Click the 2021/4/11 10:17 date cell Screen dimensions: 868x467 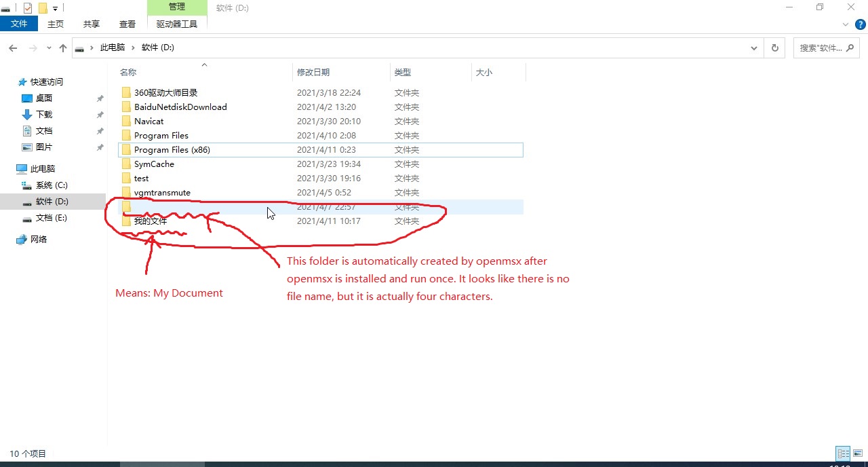pyautogui.click(x=329, y=221)
